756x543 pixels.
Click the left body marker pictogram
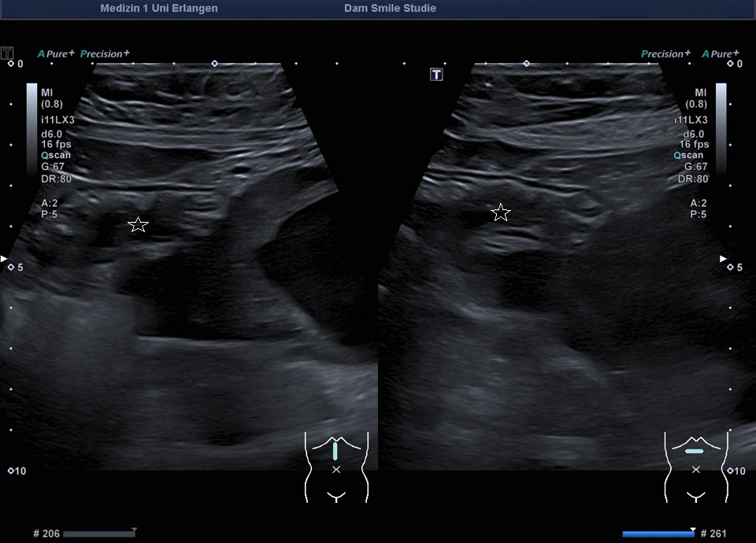click(x=336, y=467)
